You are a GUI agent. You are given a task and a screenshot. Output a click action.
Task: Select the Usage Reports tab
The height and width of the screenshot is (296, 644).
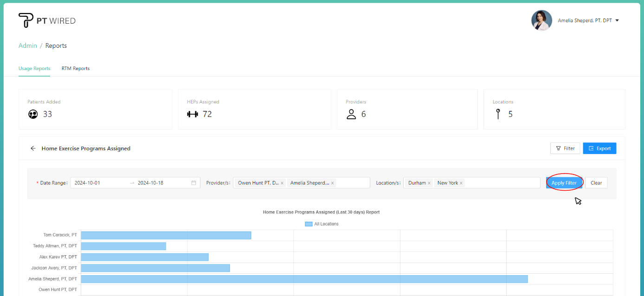(x=34, y=68)
